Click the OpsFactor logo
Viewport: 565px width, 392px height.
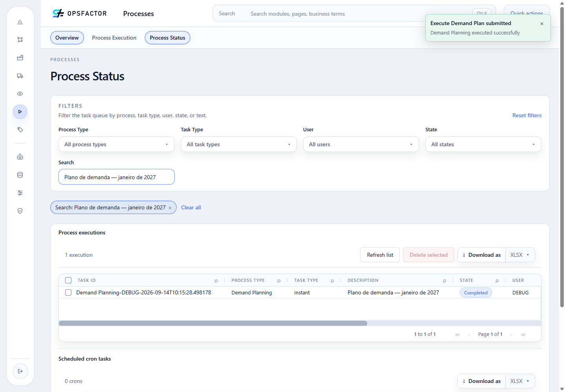80,13
